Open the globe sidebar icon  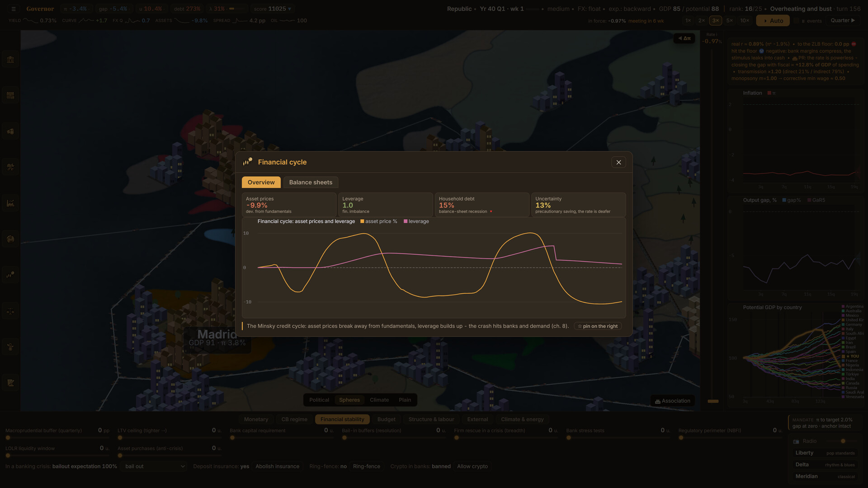[10, 239]
